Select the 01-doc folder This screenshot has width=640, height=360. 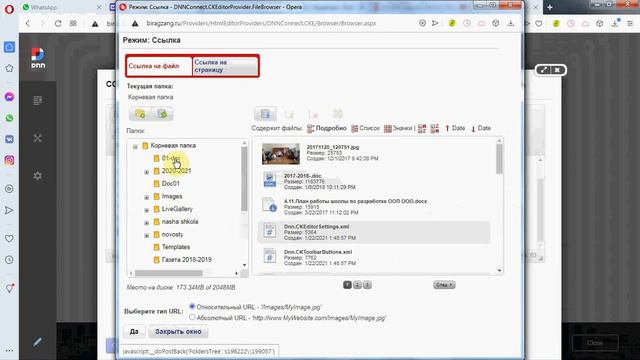(x=171, y=158)
